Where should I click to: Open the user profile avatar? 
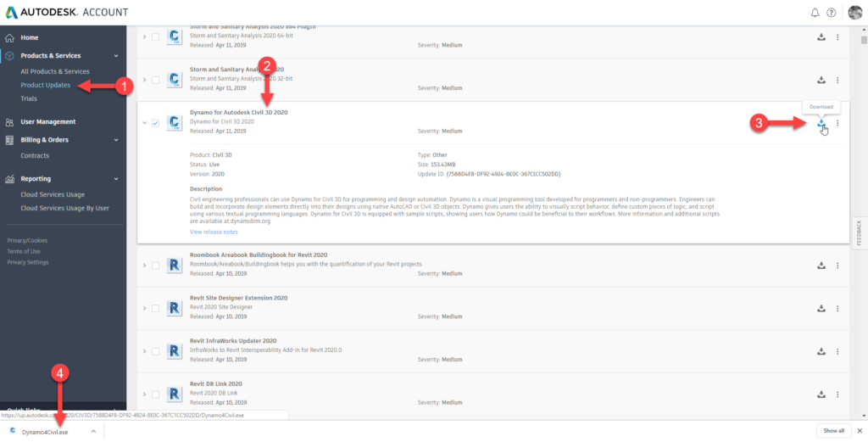[855, 12]
